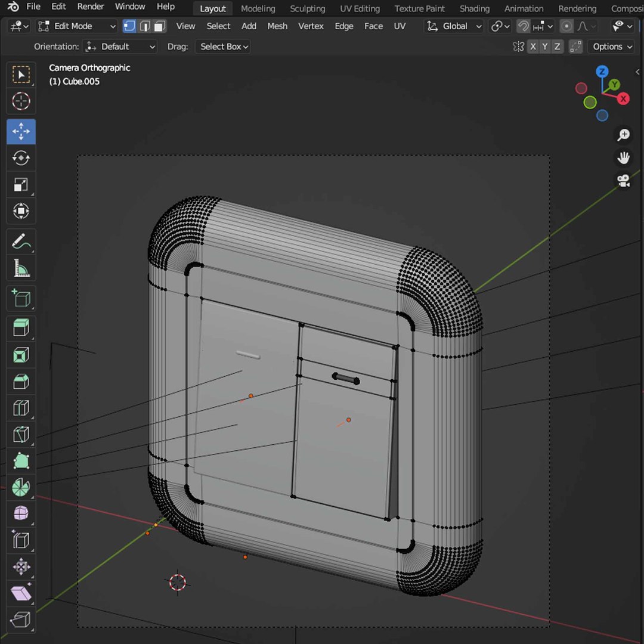Activate the Rotate tool
Screen dimensions: 644x644
coord(21,158)
